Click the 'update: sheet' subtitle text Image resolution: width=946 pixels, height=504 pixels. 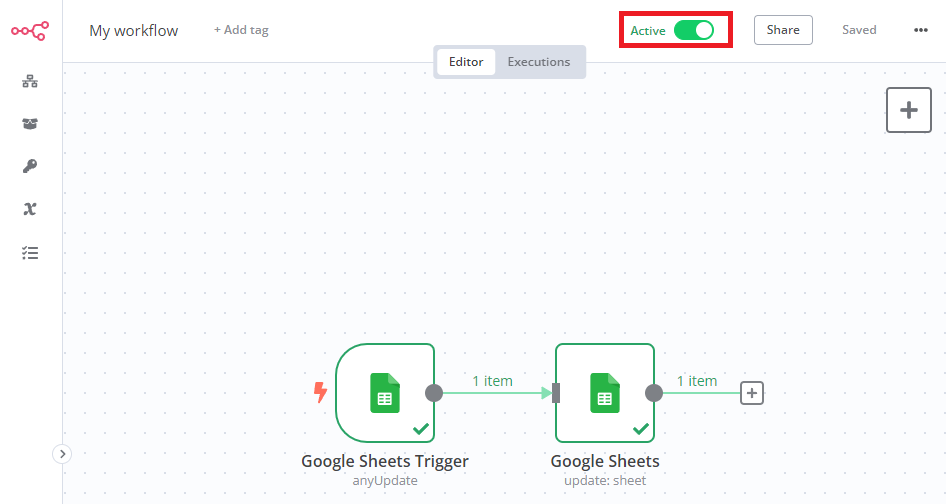click(x=605, y=480)
